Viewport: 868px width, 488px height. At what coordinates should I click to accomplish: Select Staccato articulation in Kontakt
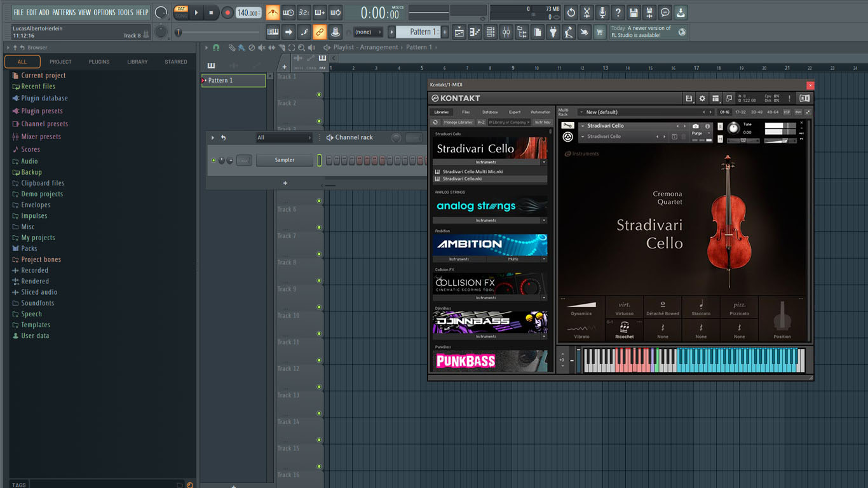pyautogui.click(x=701, y=308)
